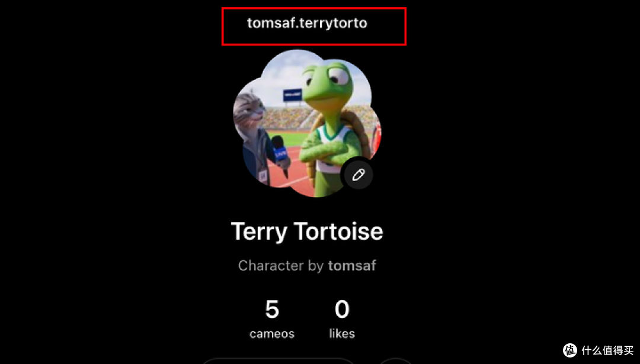Viewport: 640px width, 364px height.
Task: View the 0 likes count
Action: click(x=342, y=320)
